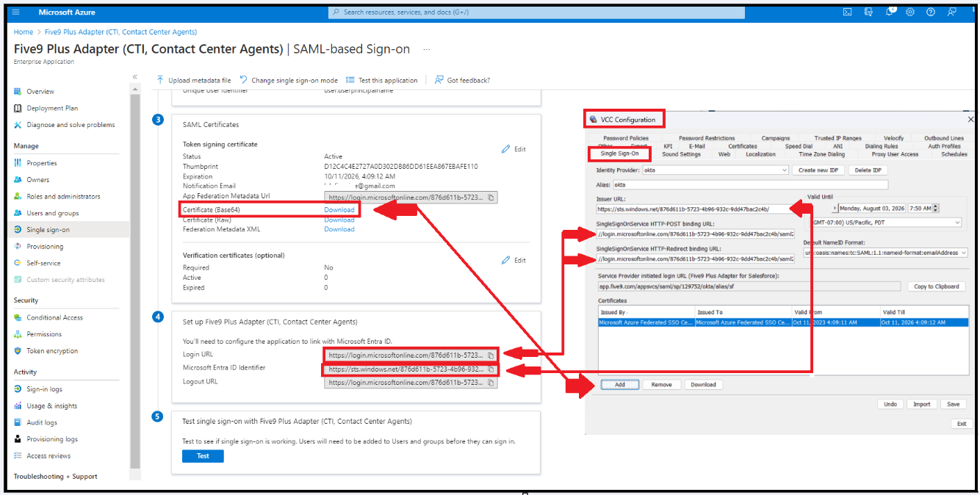980x495 pixels.
Task: Select the Microsoft Azure Federated SSO certificate row
Action: tap(783, 322)
